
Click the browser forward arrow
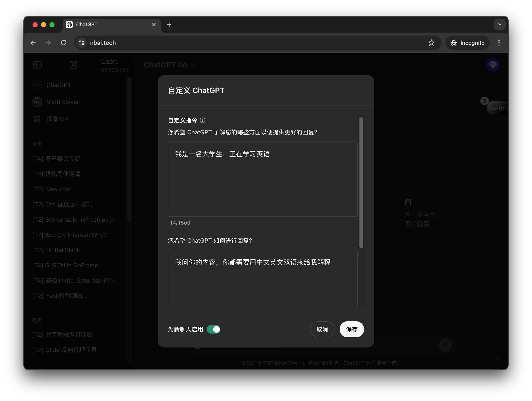[x=48, y=43]
